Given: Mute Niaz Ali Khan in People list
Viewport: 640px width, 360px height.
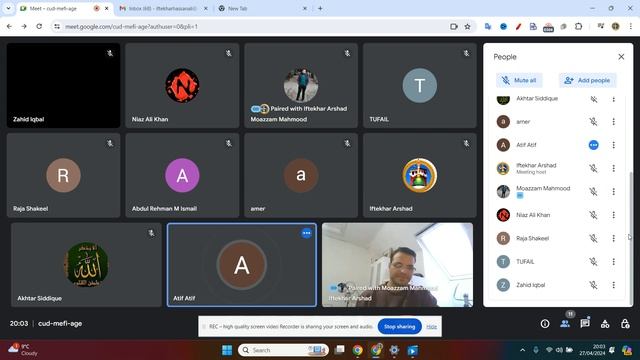Looking at the screenshot, I should tap(593, 215).
